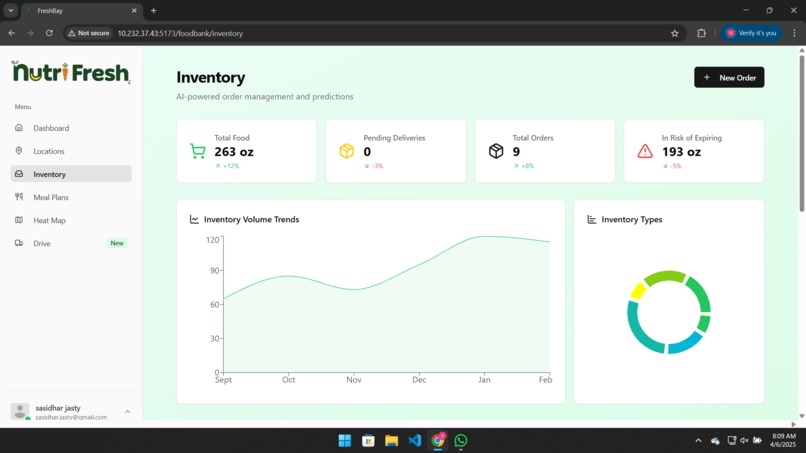Click the Verify it's you profile button
This screenshot has height=453, width=806.
tap(751, 33)
